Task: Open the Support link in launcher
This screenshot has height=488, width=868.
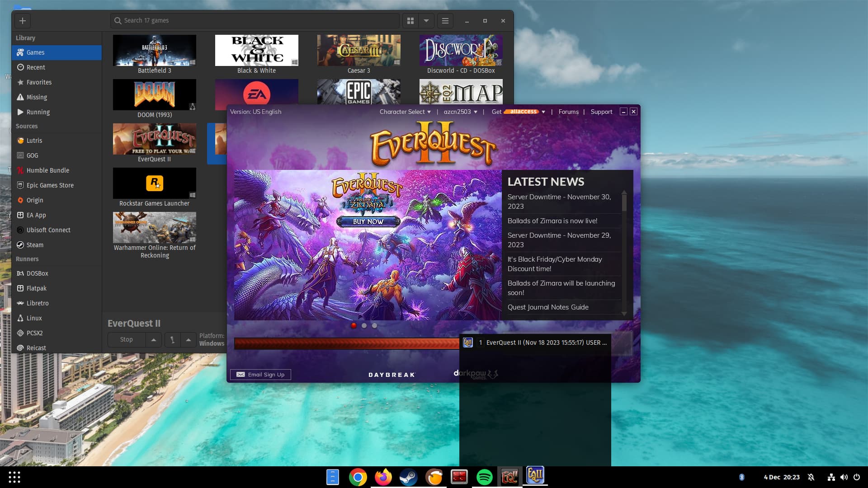Action: pos(601,112)
